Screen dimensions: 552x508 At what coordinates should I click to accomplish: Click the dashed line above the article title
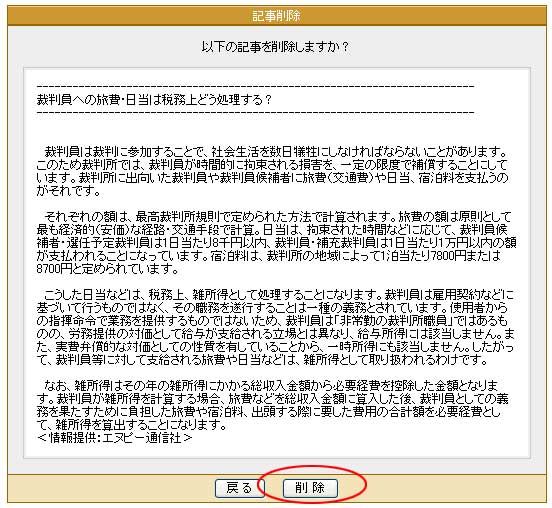[x=255, y=86]
